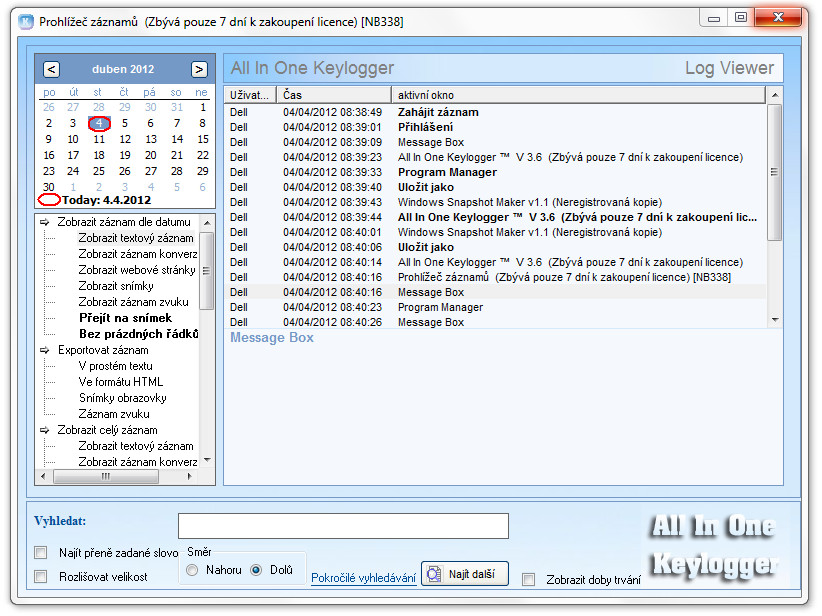Export Záznam zvuku under Exportovat
Screen dimensions: 822x616
point(114,414)
